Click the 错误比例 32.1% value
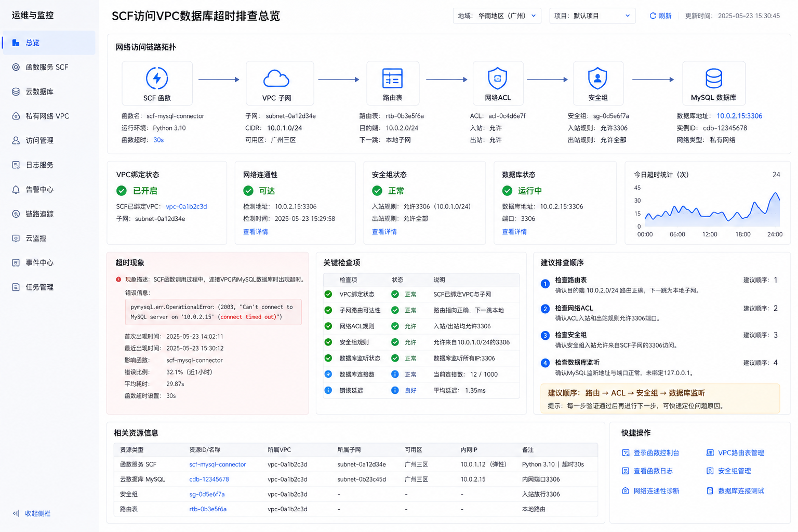Viewport: 798px width, 532px height. point(189,372)
